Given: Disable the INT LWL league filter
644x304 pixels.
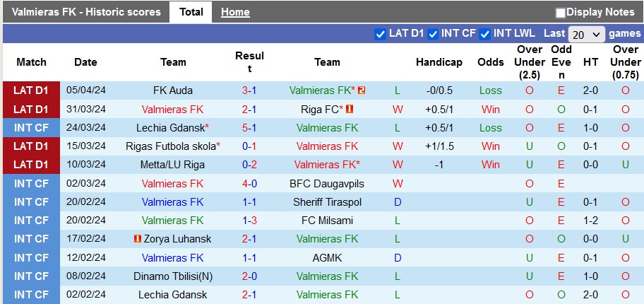Looking at the screenshot, I should [485, 34].
